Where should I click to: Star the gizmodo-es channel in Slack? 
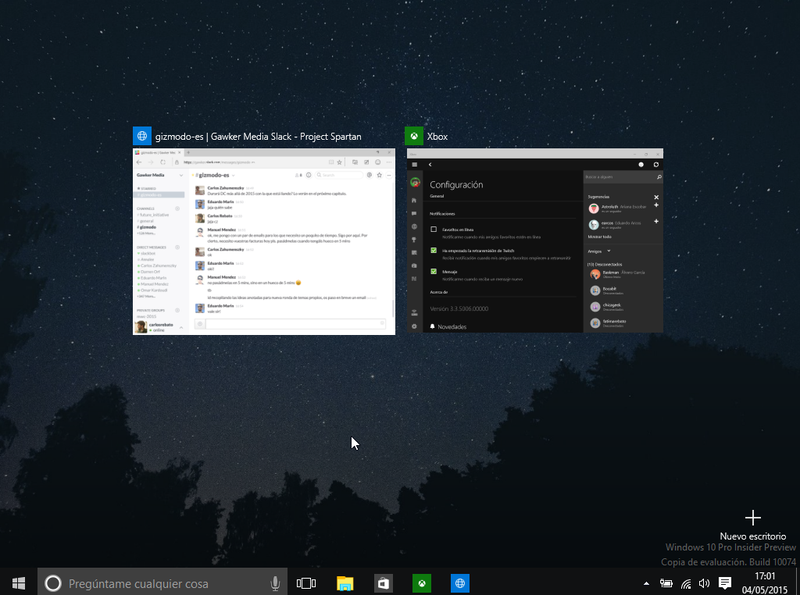point(379,175)
